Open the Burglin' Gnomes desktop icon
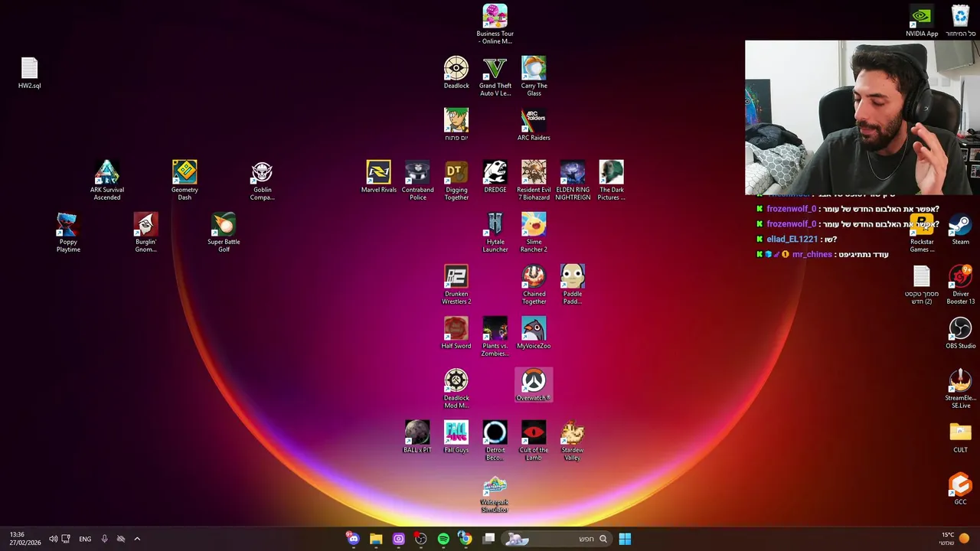Viewport: 980px width, 551px height. click(145, 232)
